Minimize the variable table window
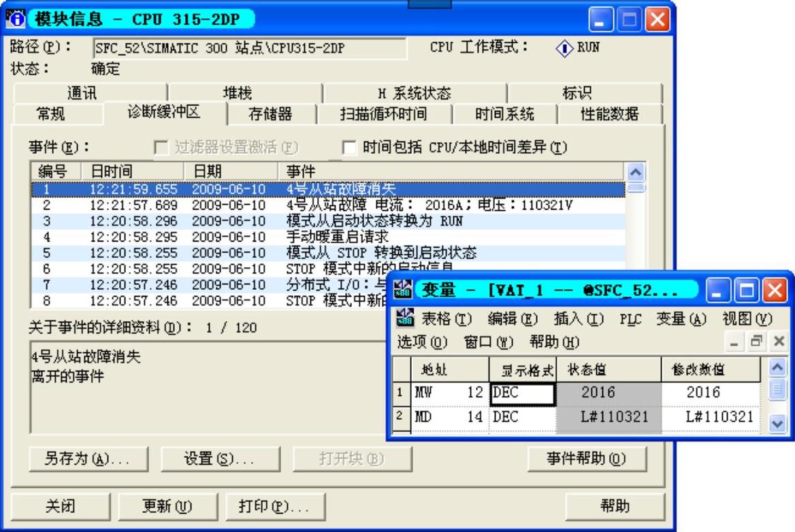795x532 pixels. [717, 290]
